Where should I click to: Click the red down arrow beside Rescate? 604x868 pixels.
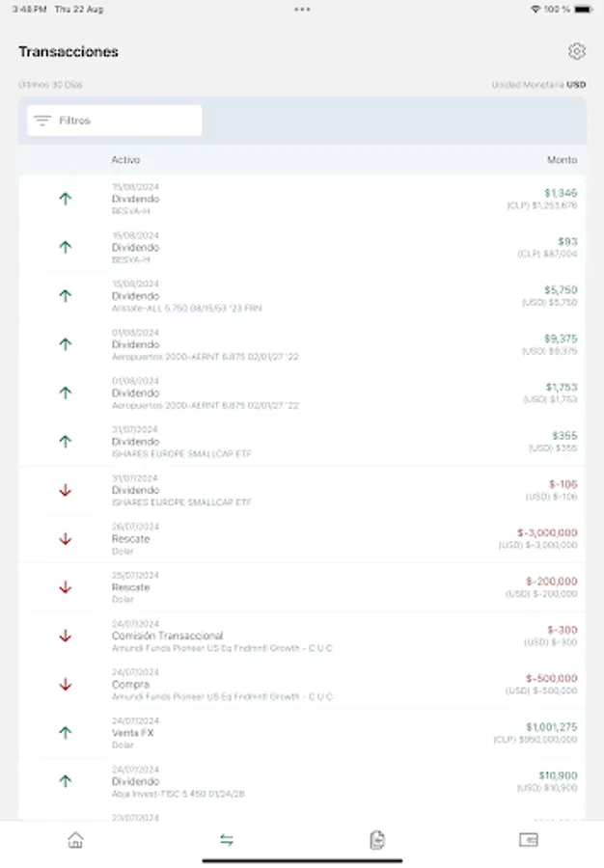(64, 539)
